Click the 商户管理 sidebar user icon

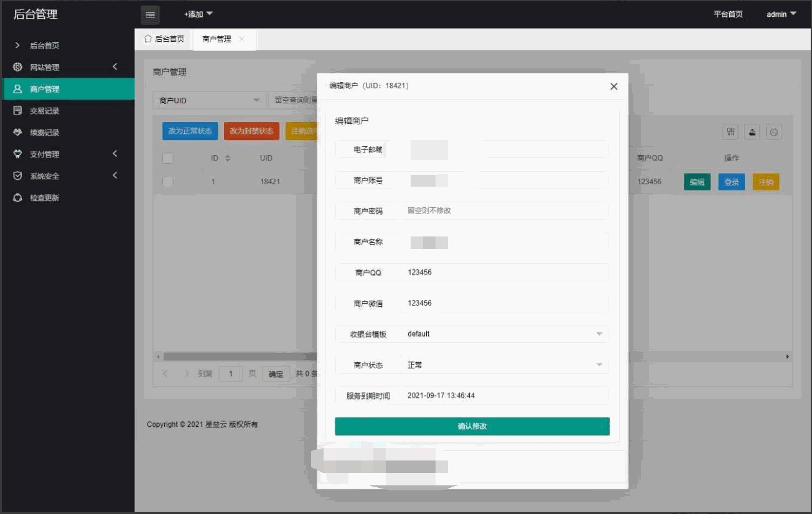point(17,89)
